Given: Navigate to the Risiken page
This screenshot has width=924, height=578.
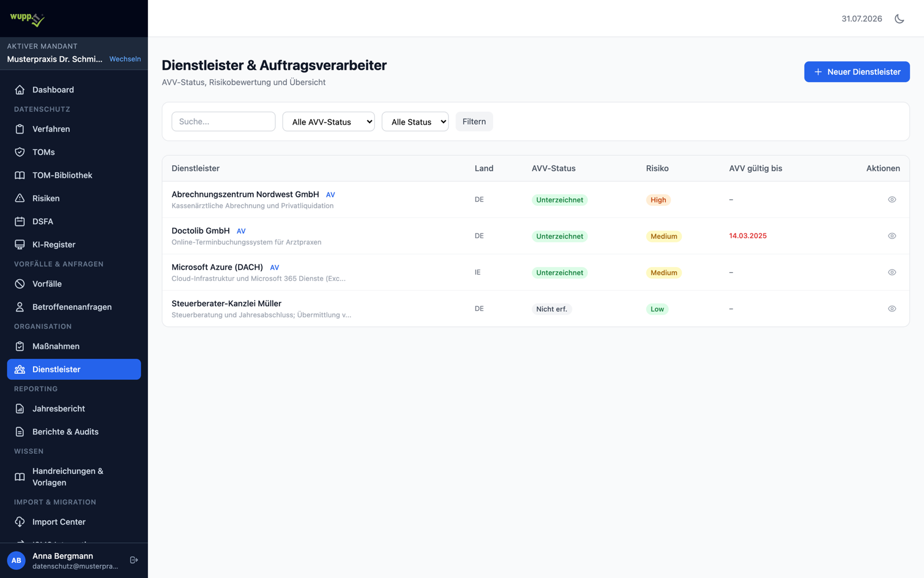Looking at the screenshot, I should [74, 198].
